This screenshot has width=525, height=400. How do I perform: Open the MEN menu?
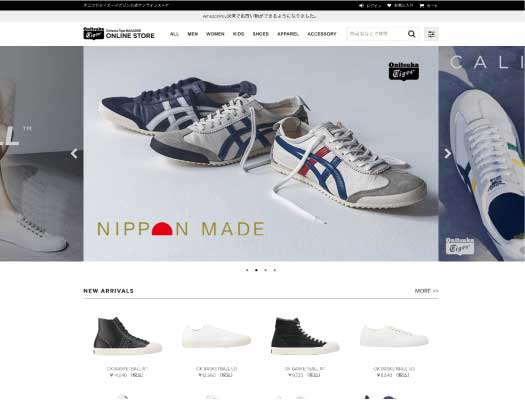tap(193, 34)
